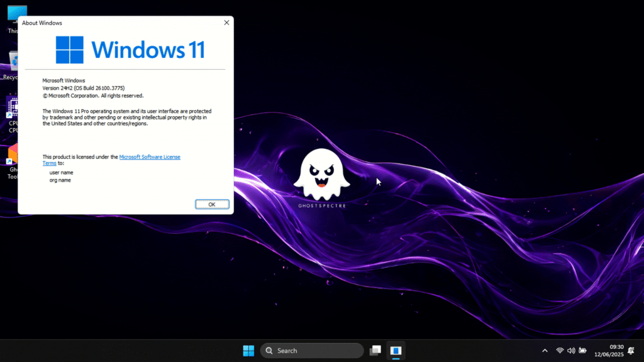The height and width of the screenshot is (362, 644).
Task: Show hidden icons in the system tray
Action: [x=545, y=351]
